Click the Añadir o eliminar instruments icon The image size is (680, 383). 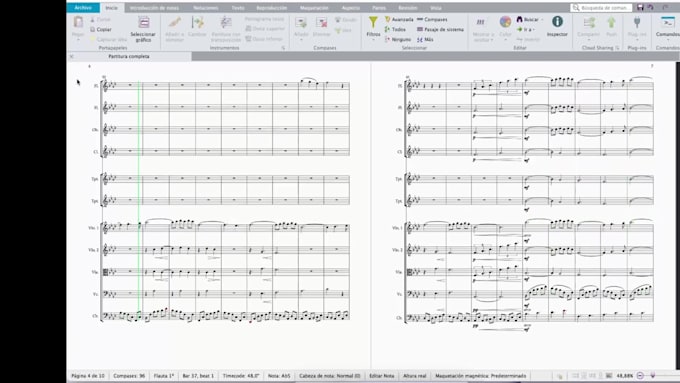(175, 23)
